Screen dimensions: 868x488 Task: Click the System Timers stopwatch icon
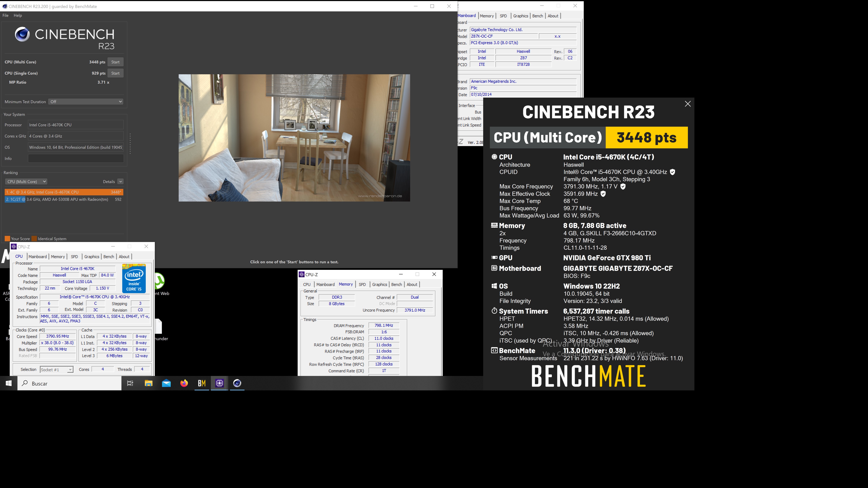[x=494, y=311]
